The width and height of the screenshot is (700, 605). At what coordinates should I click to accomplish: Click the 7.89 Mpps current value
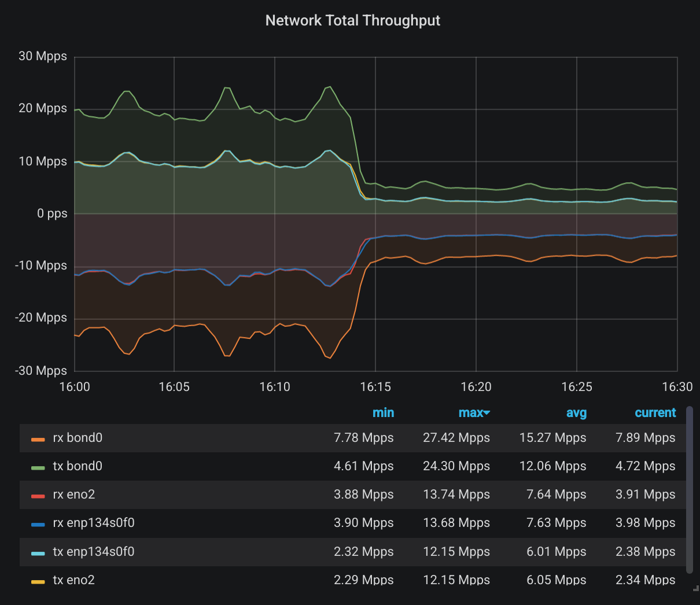pyautogui.click(x=646, y=438)
